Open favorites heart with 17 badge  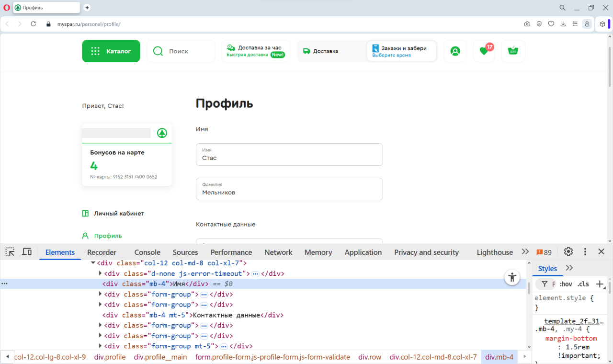click(x=484, y=51)
